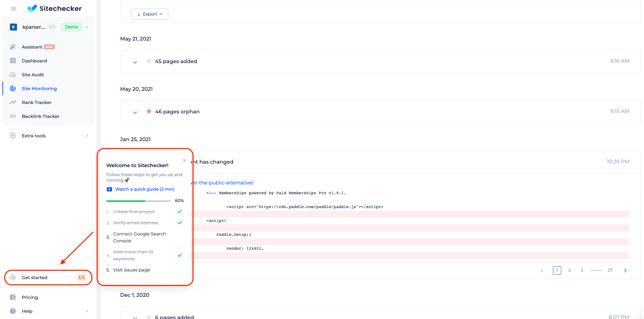
Task: Click the Get started 3/5 item
Action: (48, 277)
